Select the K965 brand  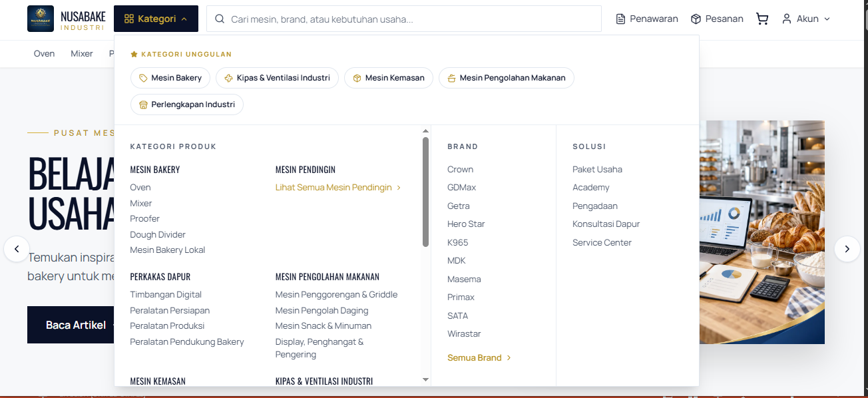[x=458, y=242]
